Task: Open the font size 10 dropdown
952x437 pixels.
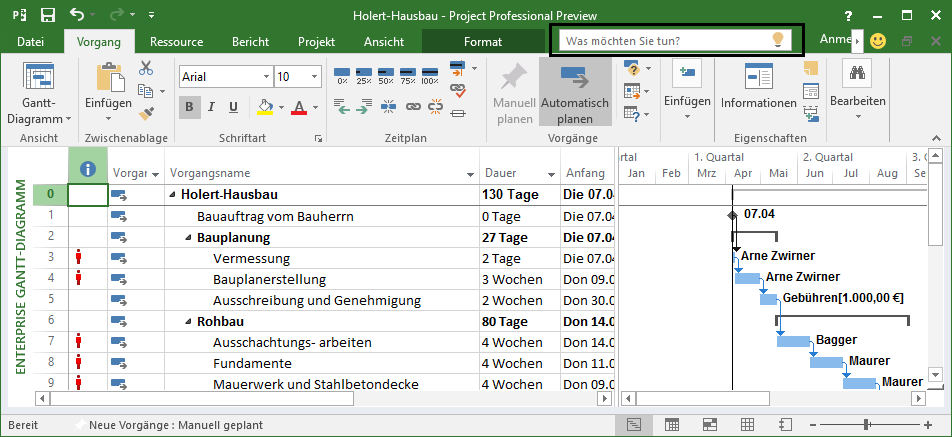Action: click(314, 77)
